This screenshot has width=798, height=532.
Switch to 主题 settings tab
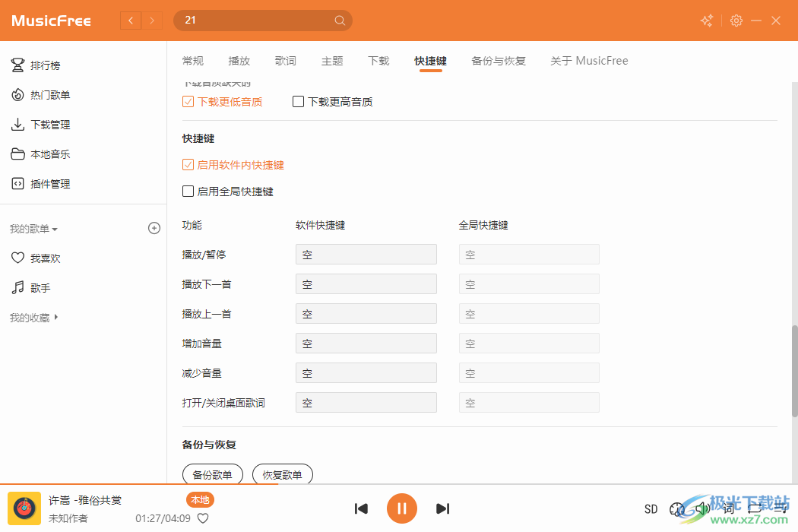click(x=332, y=61)
